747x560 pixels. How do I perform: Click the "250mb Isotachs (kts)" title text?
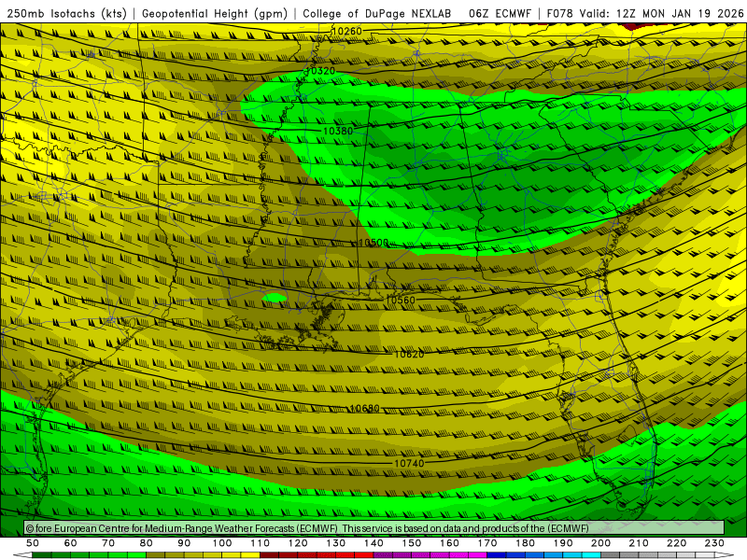tap(66, 13)
